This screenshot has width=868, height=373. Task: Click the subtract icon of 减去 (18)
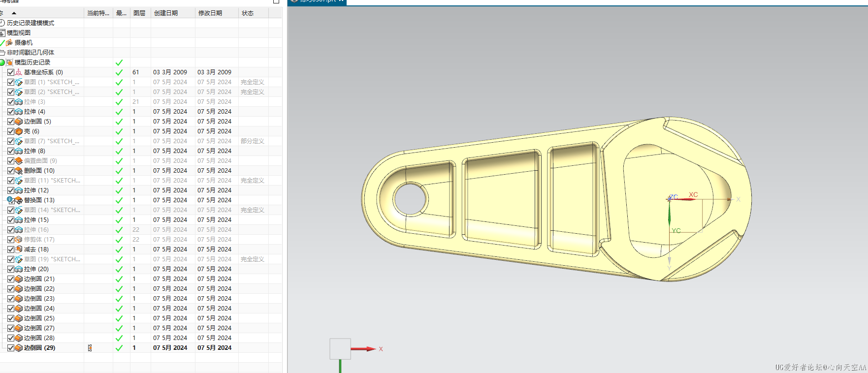pos(19,249)
